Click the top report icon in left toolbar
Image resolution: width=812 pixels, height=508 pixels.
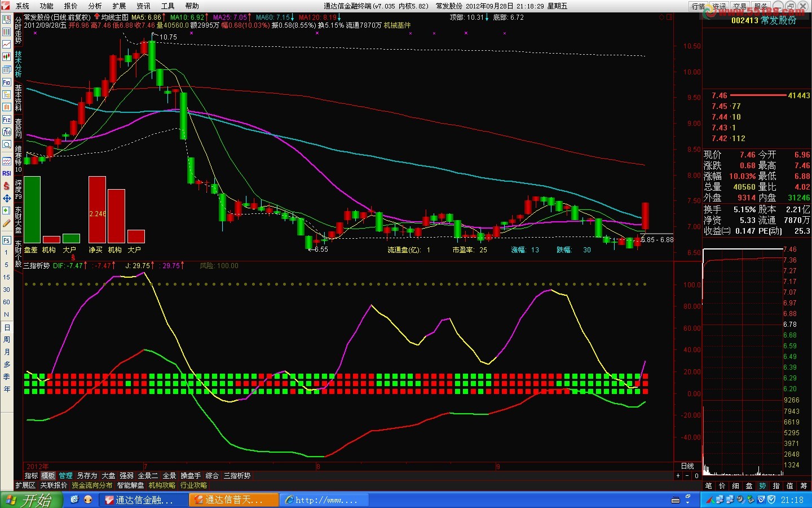coord(7,19)
